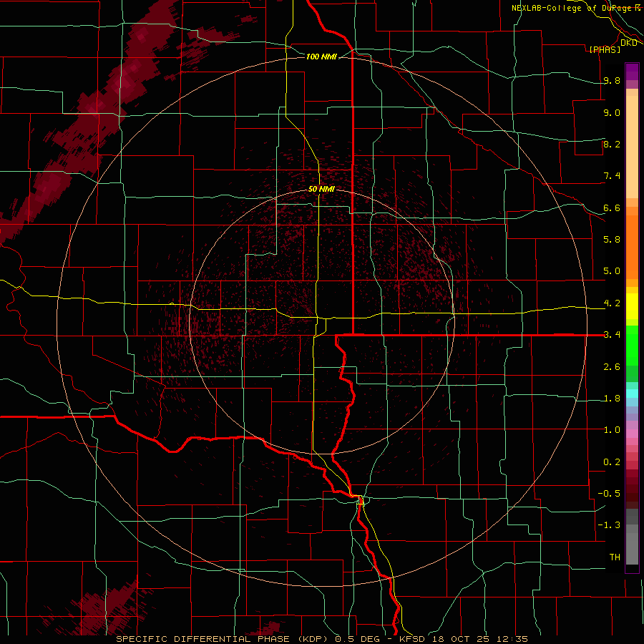This screenshot has height=644, width=644.
Task: Click the TH label on the scale
Action: 615,557
